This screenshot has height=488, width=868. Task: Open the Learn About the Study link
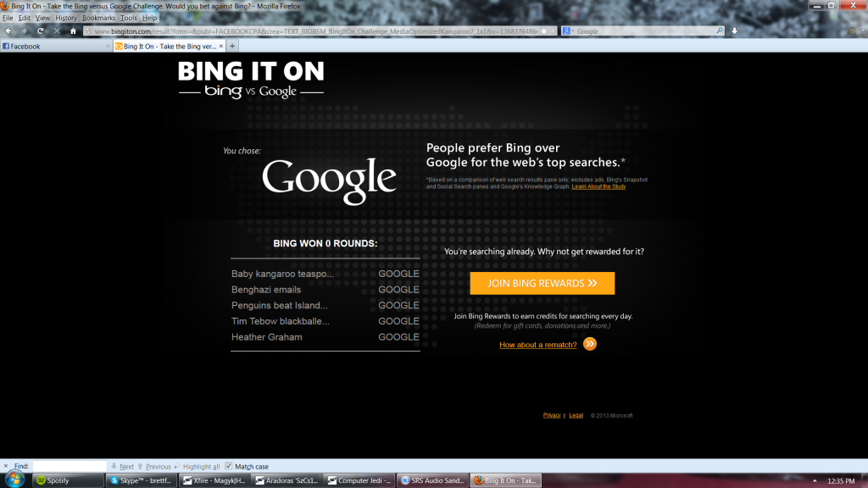pyautogui.click(x=598, y=186)
